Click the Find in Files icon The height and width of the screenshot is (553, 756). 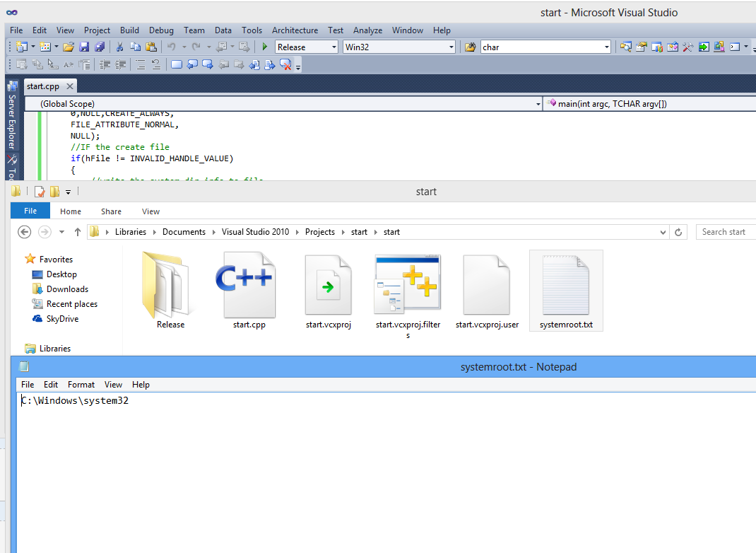pyautogui.click(x=470, y=47)
